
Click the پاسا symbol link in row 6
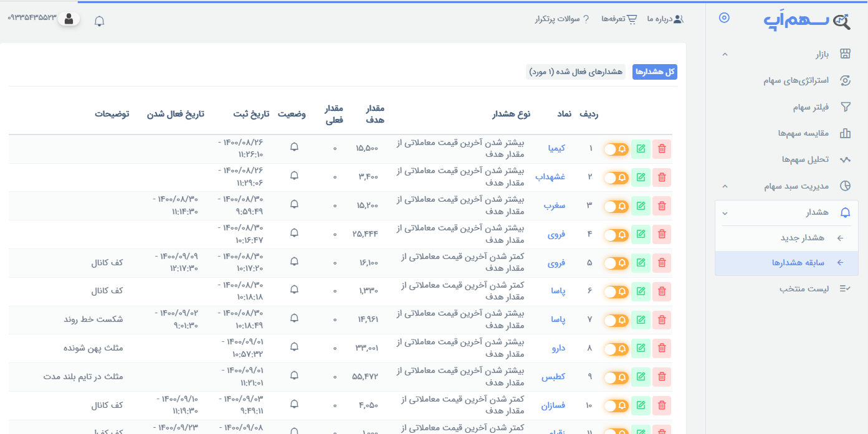[x=558, y=291]
